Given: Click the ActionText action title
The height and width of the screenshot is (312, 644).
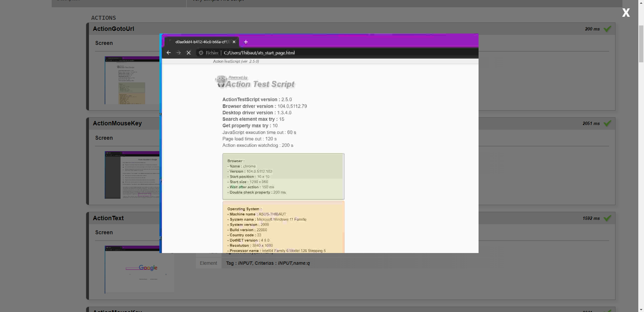Looking at the screenshot, I should [108, 218].
